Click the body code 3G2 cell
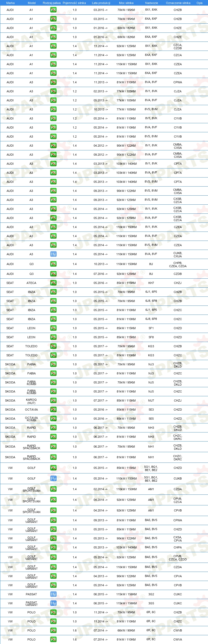Viewport: 208px width, 644px height. [151, 594]
